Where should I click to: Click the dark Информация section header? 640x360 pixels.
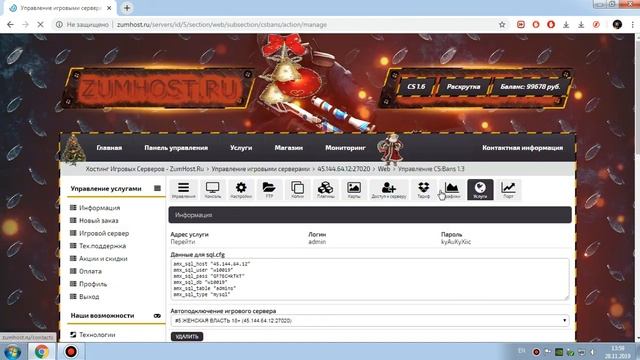[370, 215]
